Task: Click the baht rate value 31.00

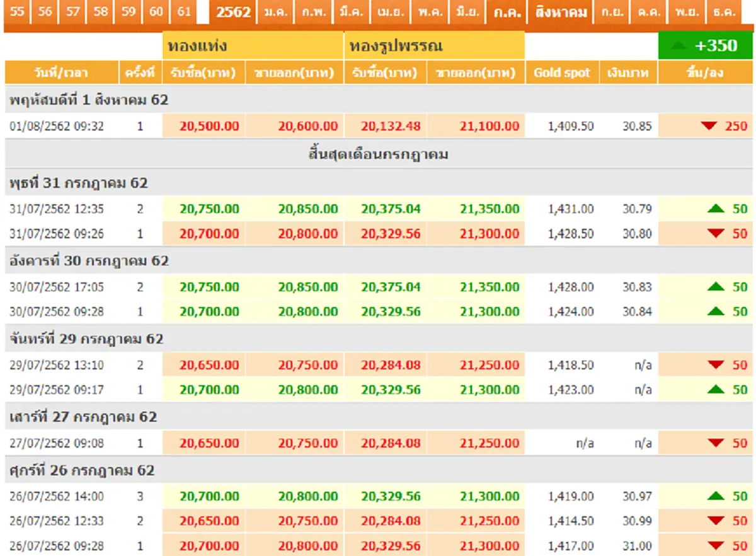Action: click(638, 546)
